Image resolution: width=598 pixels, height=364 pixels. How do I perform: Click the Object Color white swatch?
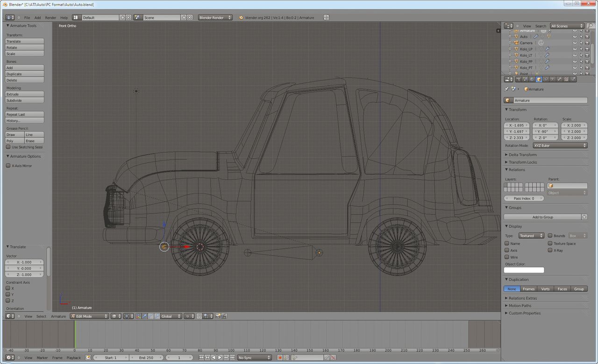coord(524,270)
